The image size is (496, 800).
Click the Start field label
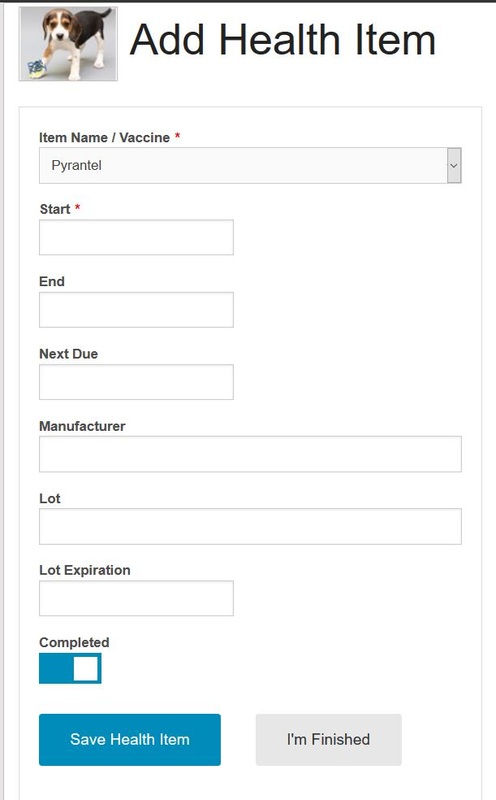point(55,209)
